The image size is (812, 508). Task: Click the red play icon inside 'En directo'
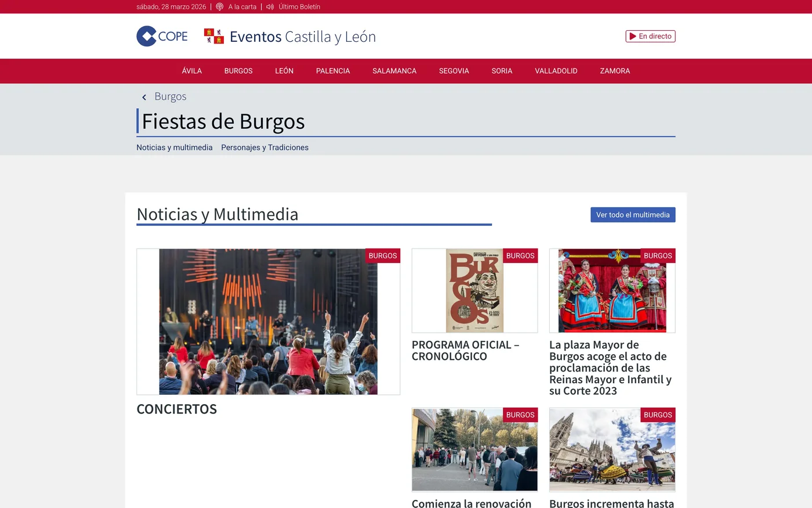pyautogui.click(x=632, y=35)
